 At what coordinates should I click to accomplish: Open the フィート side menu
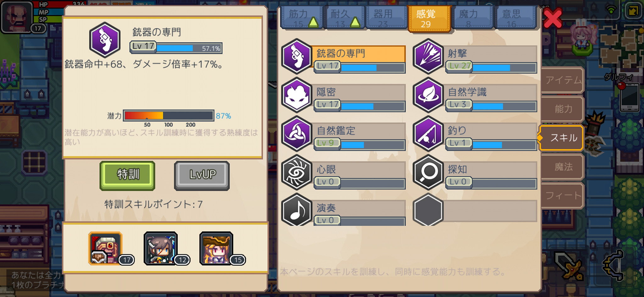pos(562,195)
